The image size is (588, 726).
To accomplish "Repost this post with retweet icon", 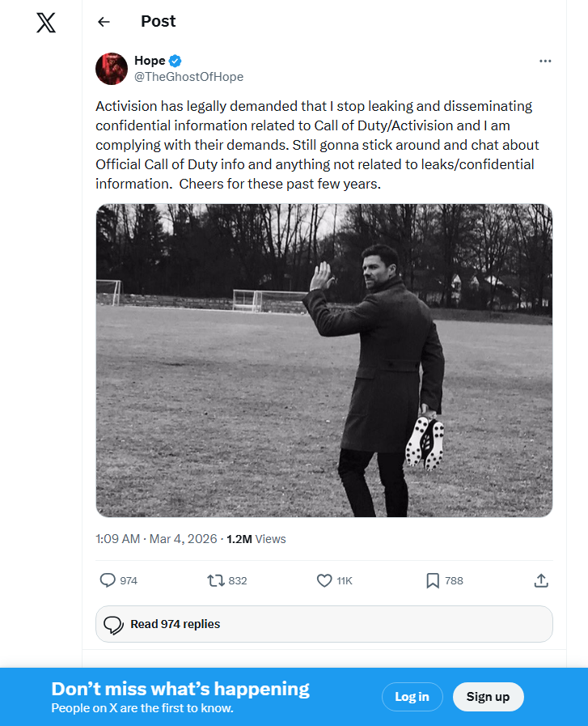I will 216,580.
